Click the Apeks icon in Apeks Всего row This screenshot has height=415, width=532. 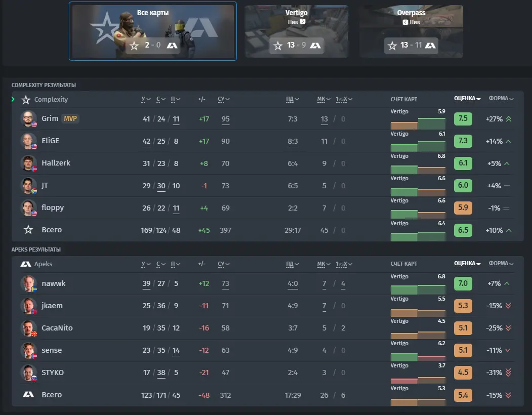(28, 394)
